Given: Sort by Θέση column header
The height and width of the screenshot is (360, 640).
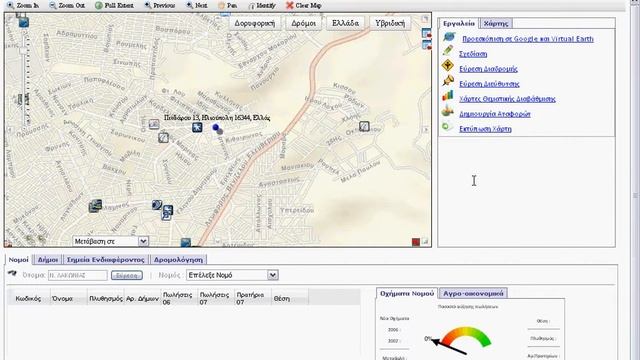Looking at the screenshot, I should pyautogui.click(x=290, y=298).
